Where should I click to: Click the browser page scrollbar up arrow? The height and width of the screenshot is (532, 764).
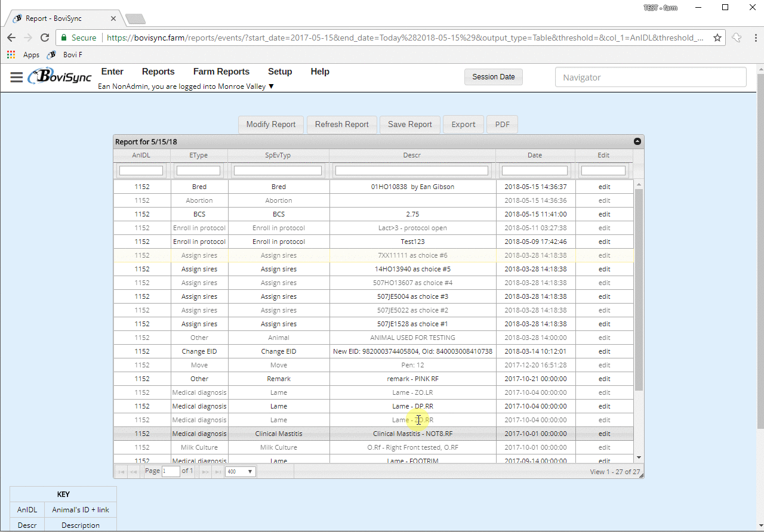coord(760,68)
